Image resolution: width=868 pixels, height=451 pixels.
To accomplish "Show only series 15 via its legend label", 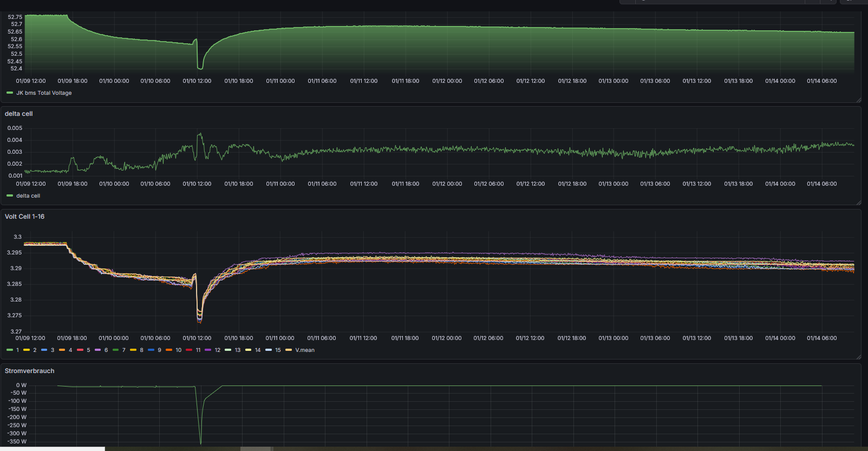I will pos(278,350).
